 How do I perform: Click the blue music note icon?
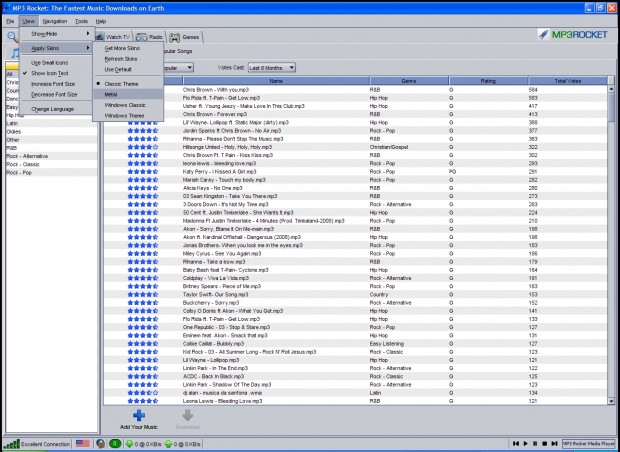15,53
